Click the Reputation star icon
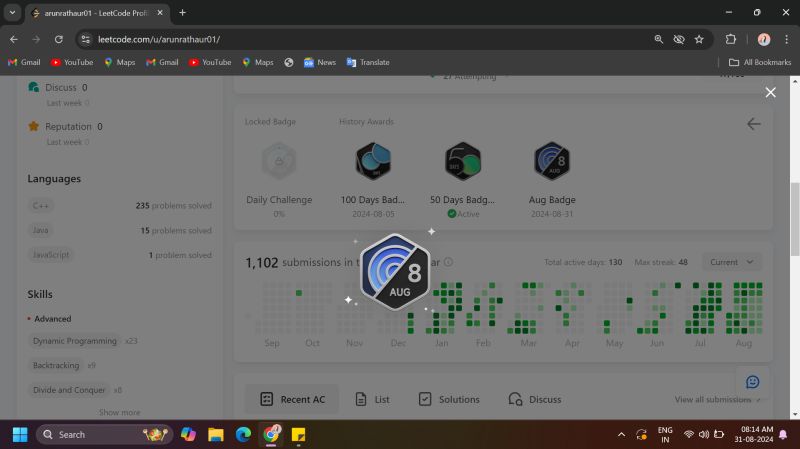This screenshot has width=800, height=449. click(34, 126)
